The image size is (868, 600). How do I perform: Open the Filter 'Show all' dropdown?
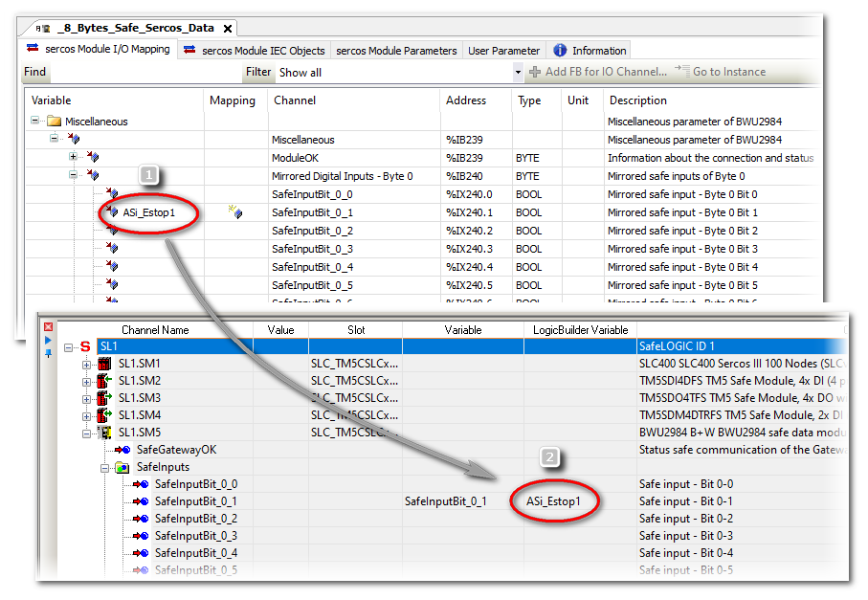[518, 72]
